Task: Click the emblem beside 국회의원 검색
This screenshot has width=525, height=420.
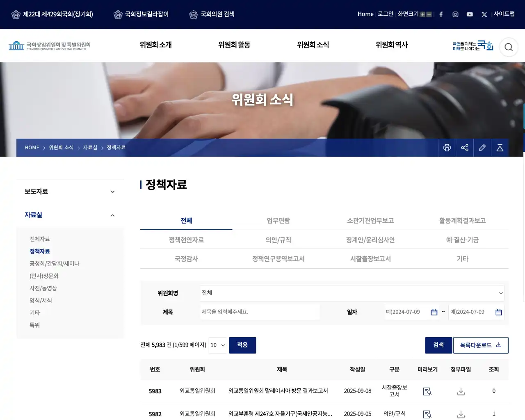Action: (x=194, y=14)
